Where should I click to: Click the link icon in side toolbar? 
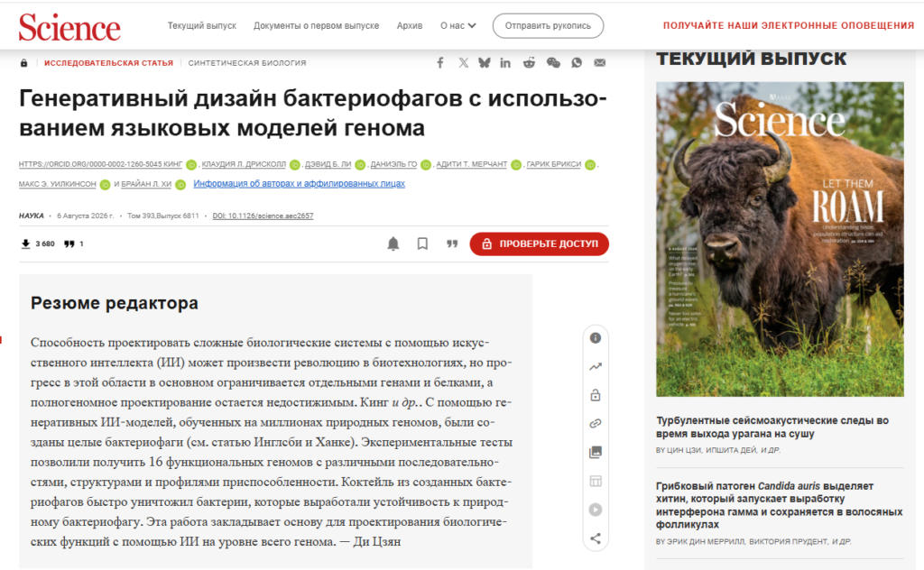(x=596, y=423)
